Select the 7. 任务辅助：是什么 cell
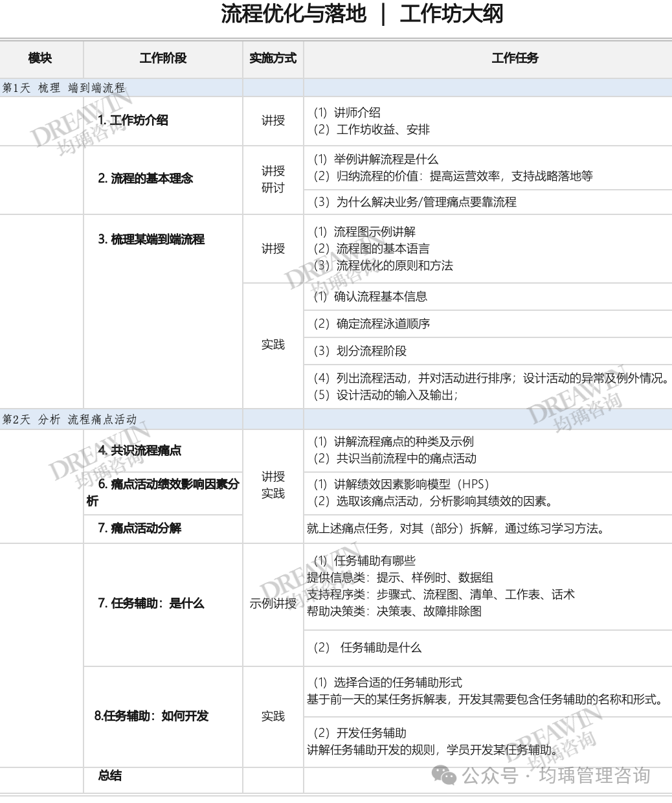672x803 pixels. coord(151,604)
